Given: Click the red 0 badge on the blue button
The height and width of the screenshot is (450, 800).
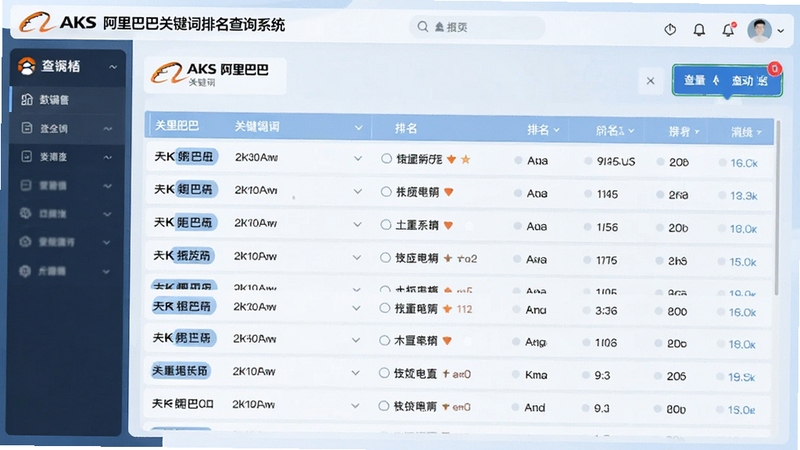Looking at the screenshot, I should click(x=774, y=68).
